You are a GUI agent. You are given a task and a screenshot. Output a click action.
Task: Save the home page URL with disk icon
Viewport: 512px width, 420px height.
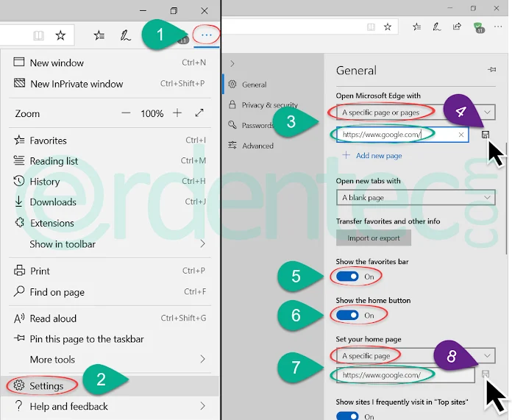tap(486, 374)
